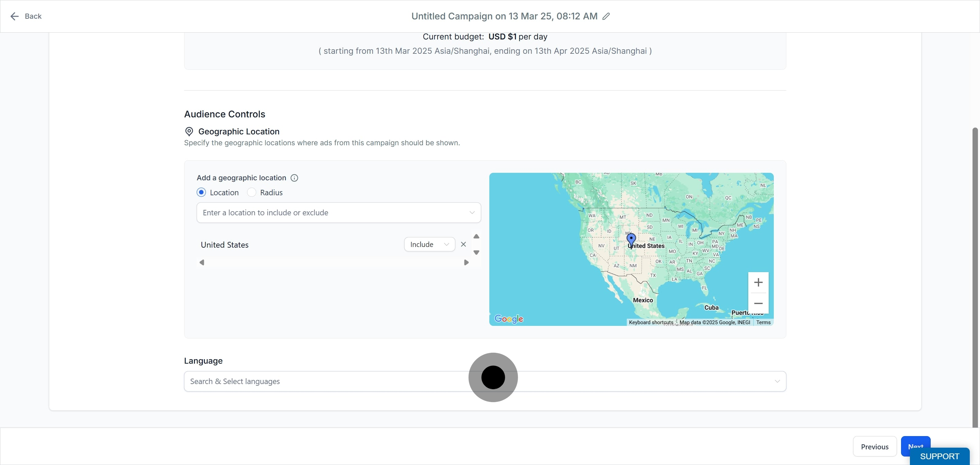Zoom out on the map
The image size is (980, 465).
[x=758, y=303]
